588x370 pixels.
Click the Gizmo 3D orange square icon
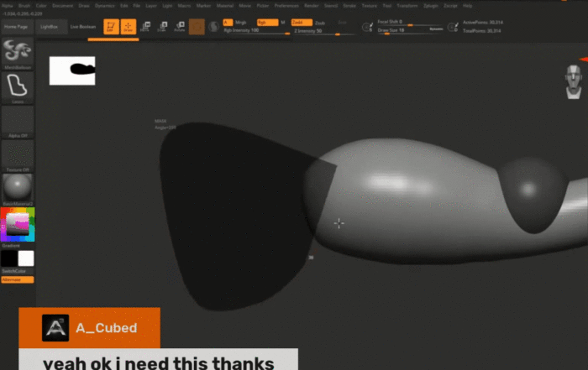tap(197, 28)
